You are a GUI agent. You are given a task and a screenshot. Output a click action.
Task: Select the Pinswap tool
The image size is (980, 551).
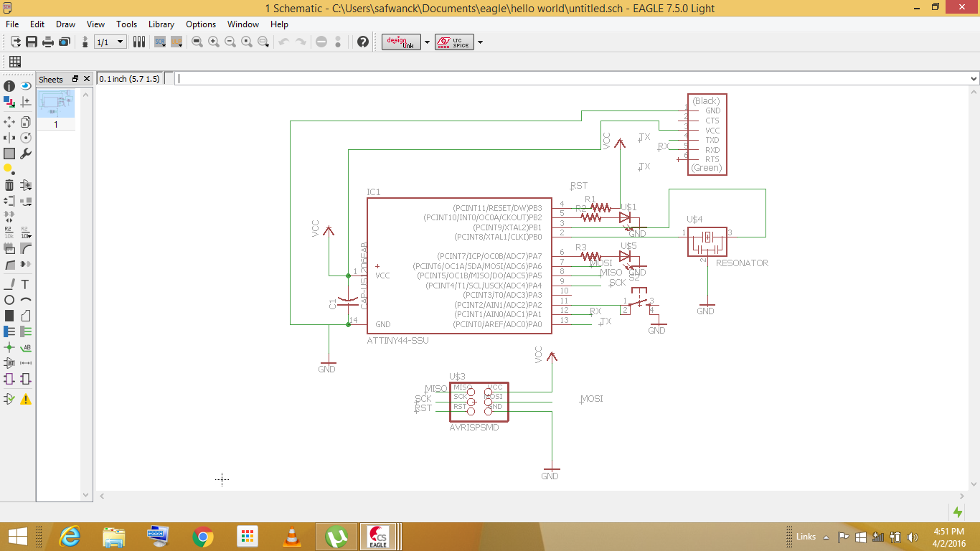[x=9, y=201]
